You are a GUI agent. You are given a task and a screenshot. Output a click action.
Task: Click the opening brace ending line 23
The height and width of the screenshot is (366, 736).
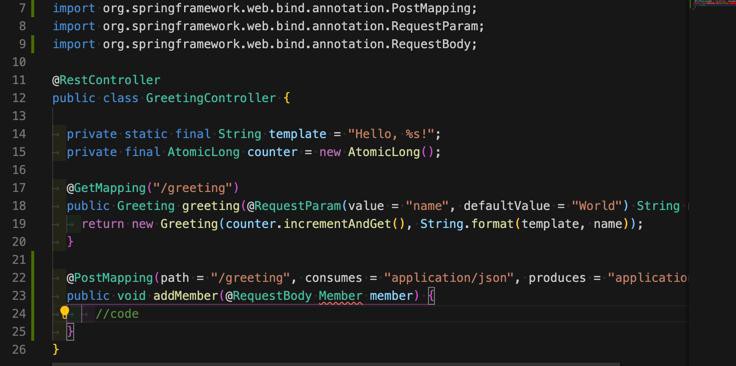click(432, 296)
